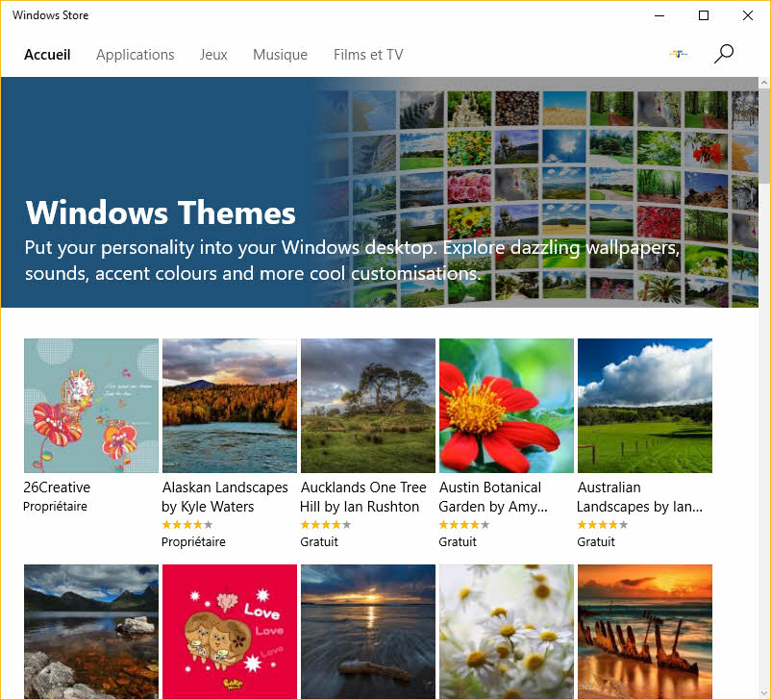Click the vertical scrollbar thumb
This screenshot has width=771, height=700.
pyautogui.click(x=764, y=136)
